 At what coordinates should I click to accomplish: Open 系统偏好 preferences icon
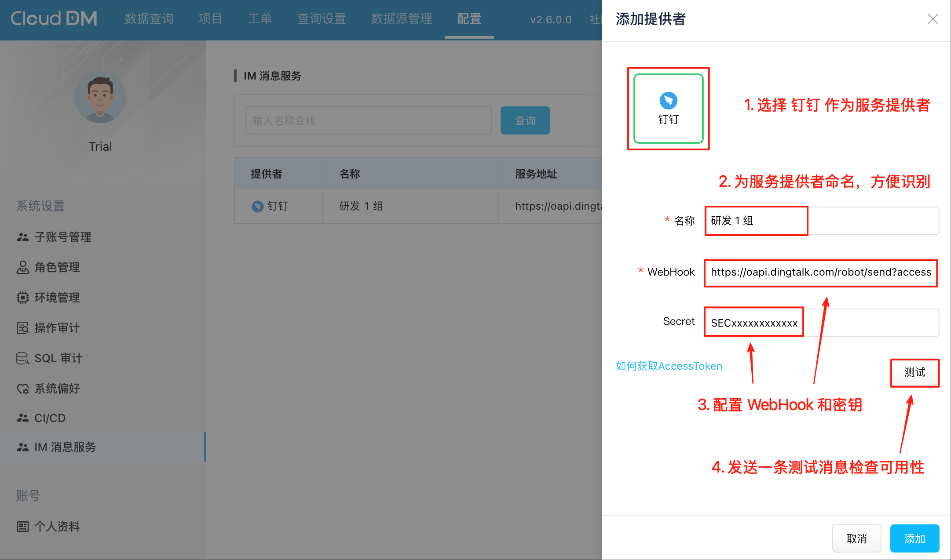23,389
